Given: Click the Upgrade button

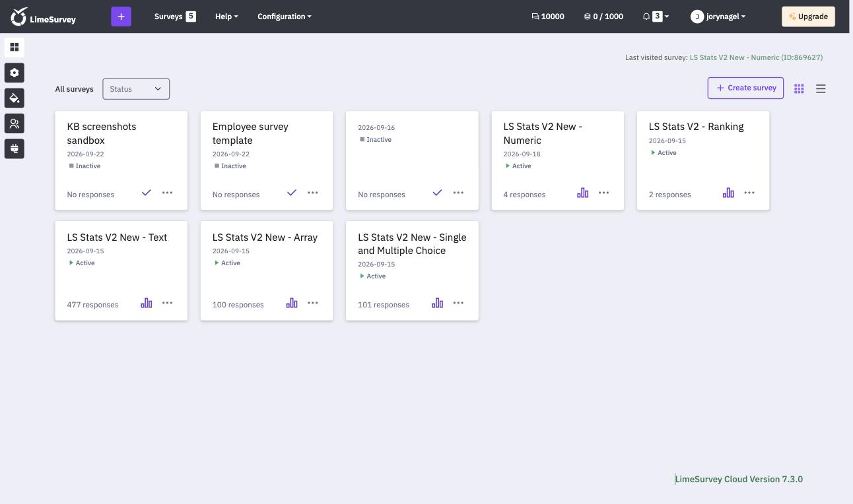Looking at the screenshot, I should click(x=808, y=16).
